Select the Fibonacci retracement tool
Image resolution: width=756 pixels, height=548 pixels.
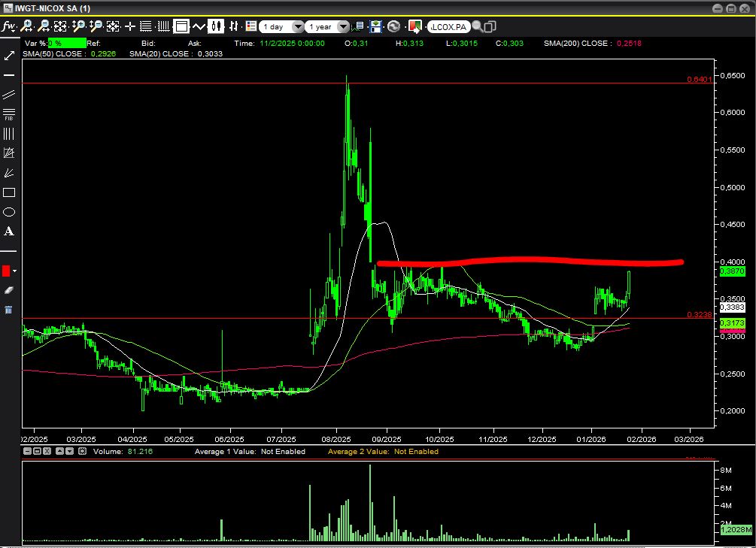[9, 114]
